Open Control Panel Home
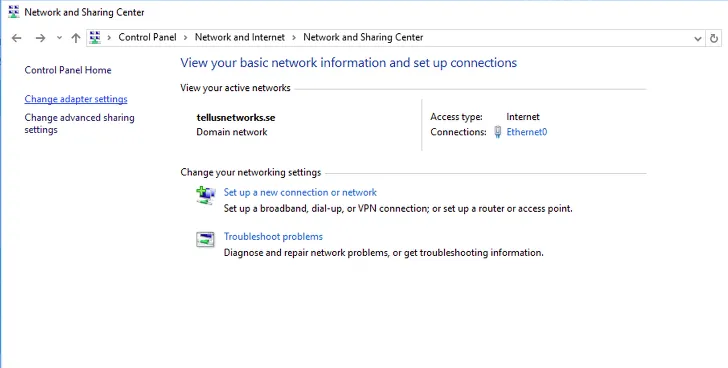The width and height of the screenshot is (728, 368). click(x=68, y=70)
